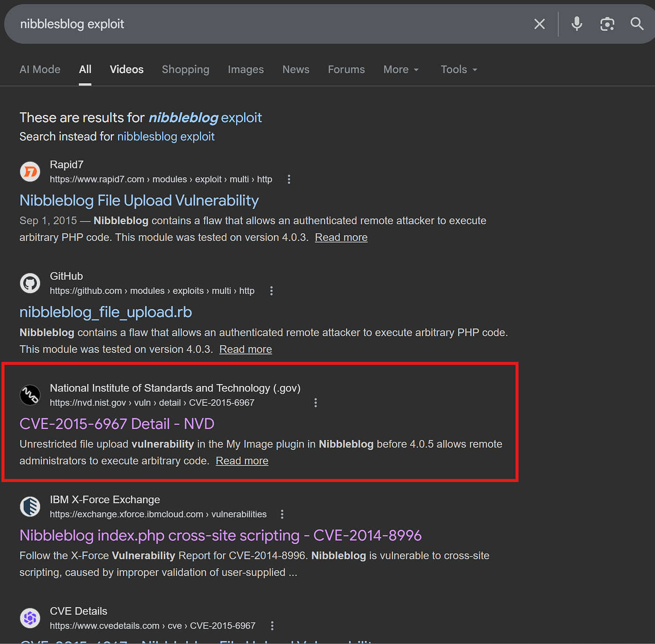The image size is (655, 644).
Task: Clear the search box with X icon
Action: click(539, 24)
